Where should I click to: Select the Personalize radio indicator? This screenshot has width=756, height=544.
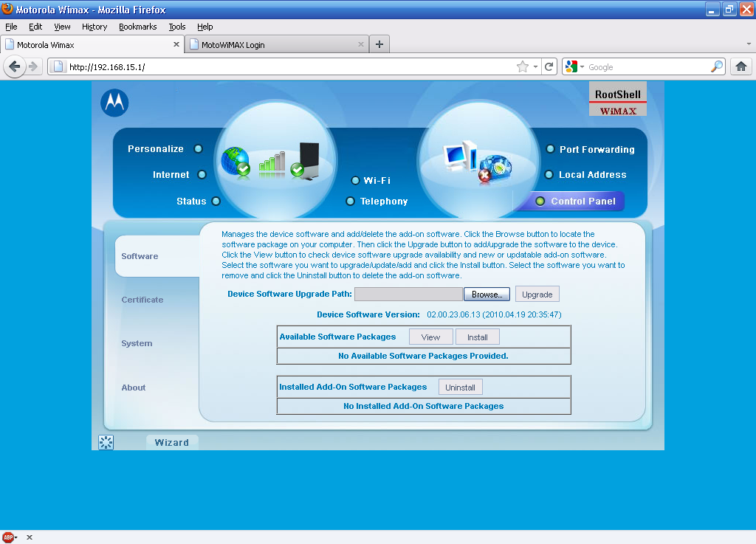click(198, 149)
